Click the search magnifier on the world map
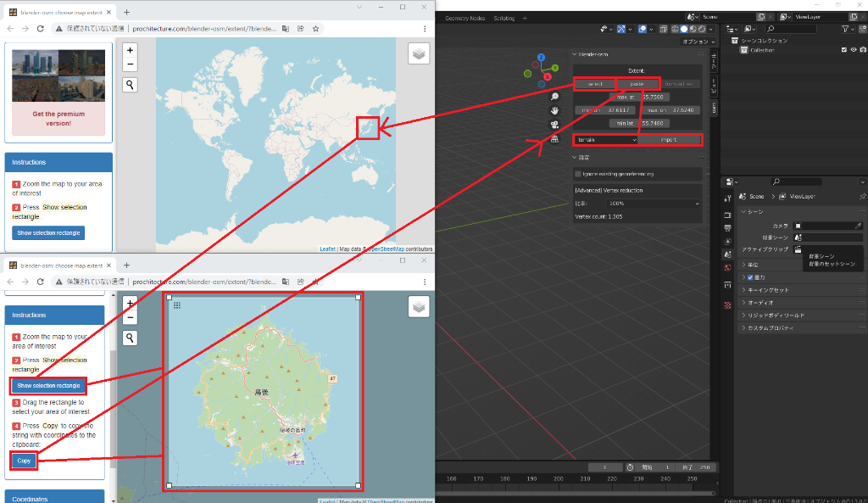Screen dimensions: 868x503 (x=131, y=85)
